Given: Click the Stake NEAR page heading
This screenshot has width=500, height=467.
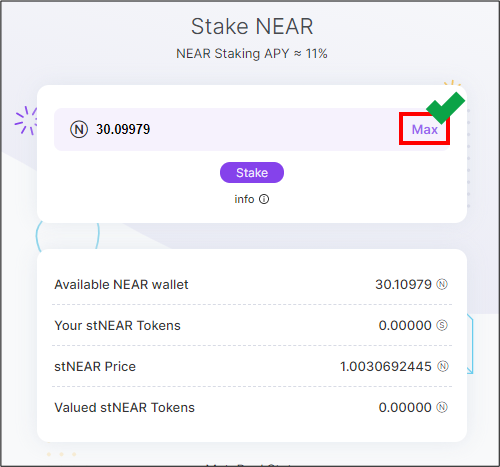Looking at the screenshot, I should [252, 26].
